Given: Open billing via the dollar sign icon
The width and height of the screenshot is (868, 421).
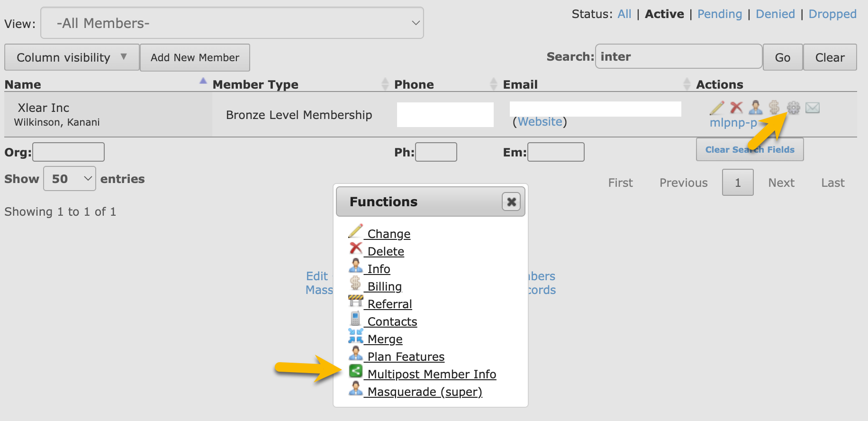Looking at the screenshot, I should pos(775,108).
